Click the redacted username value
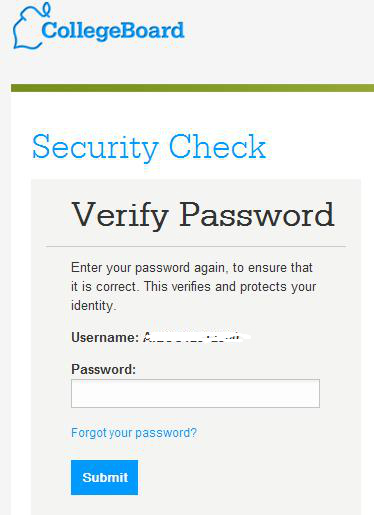The height and width of the screenshot is (515, 374). pos(197,337)
